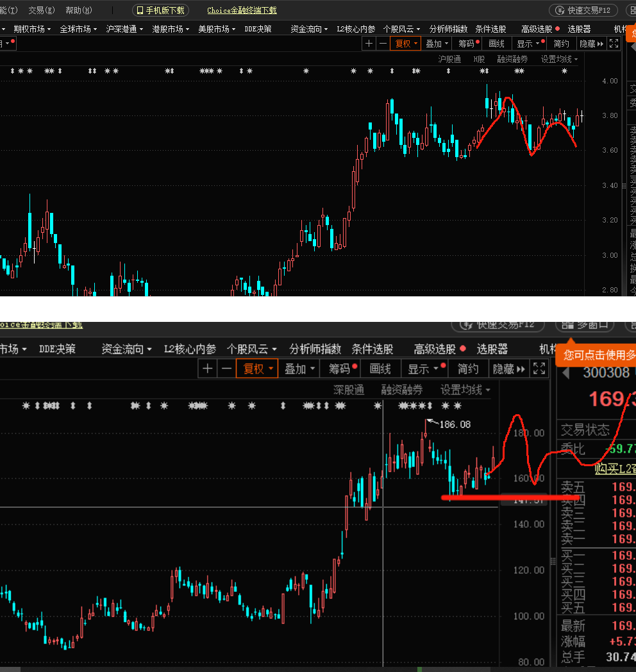Screen dimensions: 636x672
Task: Toggle 筹码 in upper chart toolbar
Action: [x=467, y=44]
